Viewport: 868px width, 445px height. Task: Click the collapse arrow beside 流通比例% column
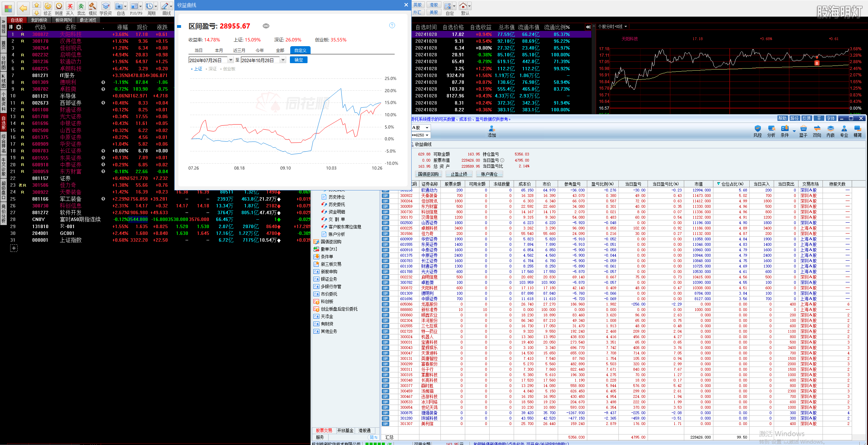pyautogui.click(x=588, y=27)
